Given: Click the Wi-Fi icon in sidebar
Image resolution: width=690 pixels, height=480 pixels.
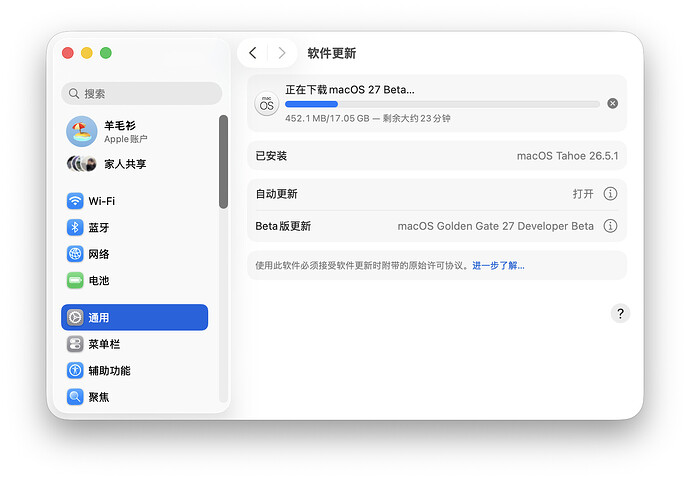Looking at the screenshot, I should [75, 201].
